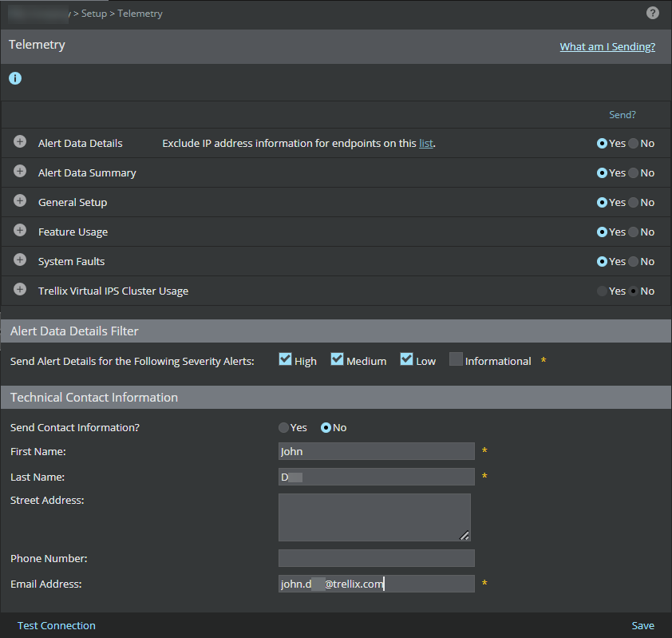Screen dimensions: 672x638
Task: Click the Street Address text area
Action: click(374, 517)
